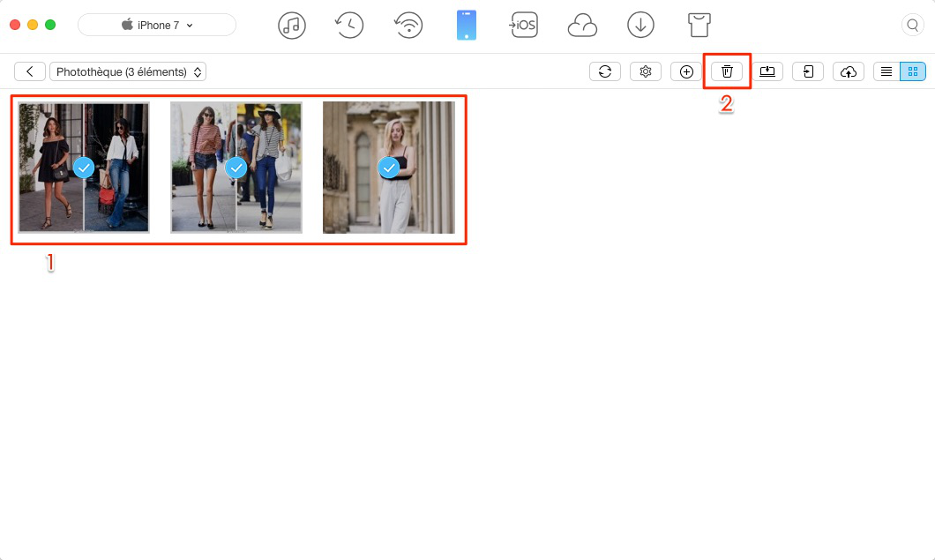
Task: Open the media download arrow icon
Action: [640, 25]
